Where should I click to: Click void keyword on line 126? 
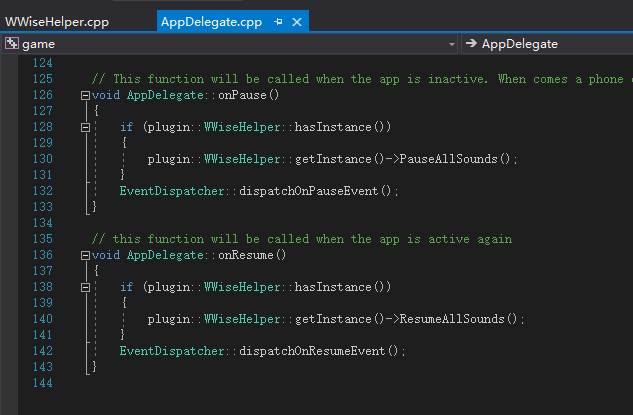click(x=106, y=95)
